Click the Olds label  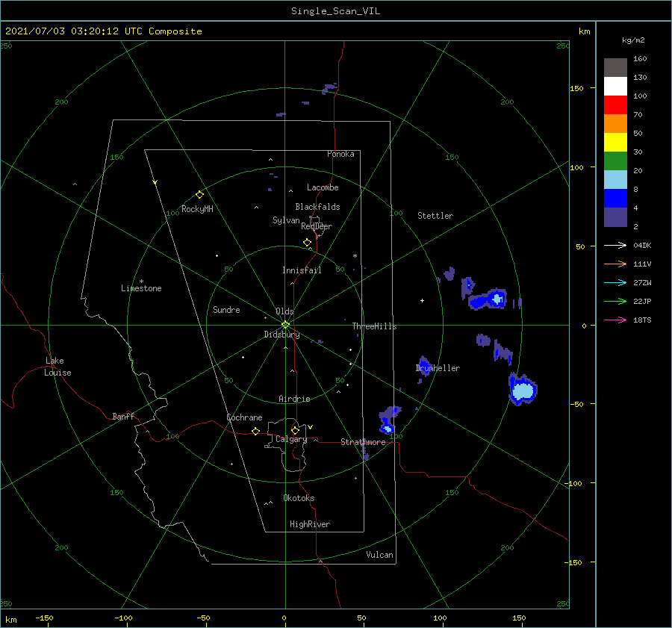284,311
